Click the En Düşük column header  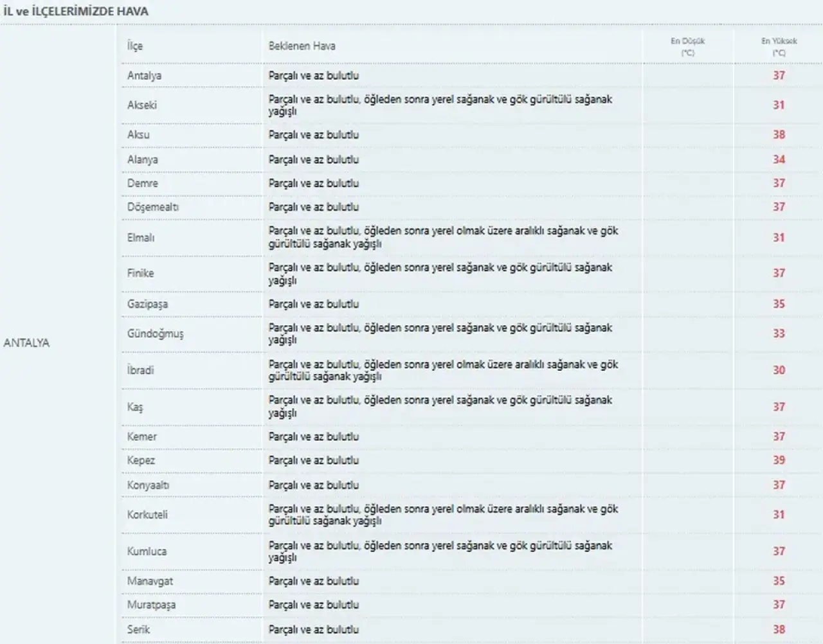coord(687,46)
